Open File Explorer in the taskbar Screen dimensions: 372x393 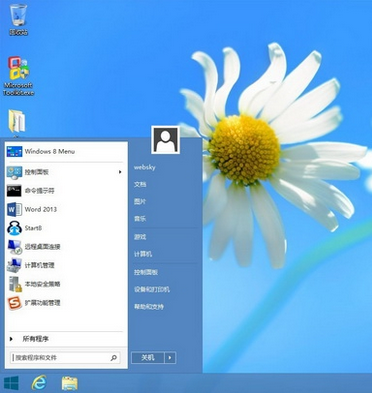(70, 383)
